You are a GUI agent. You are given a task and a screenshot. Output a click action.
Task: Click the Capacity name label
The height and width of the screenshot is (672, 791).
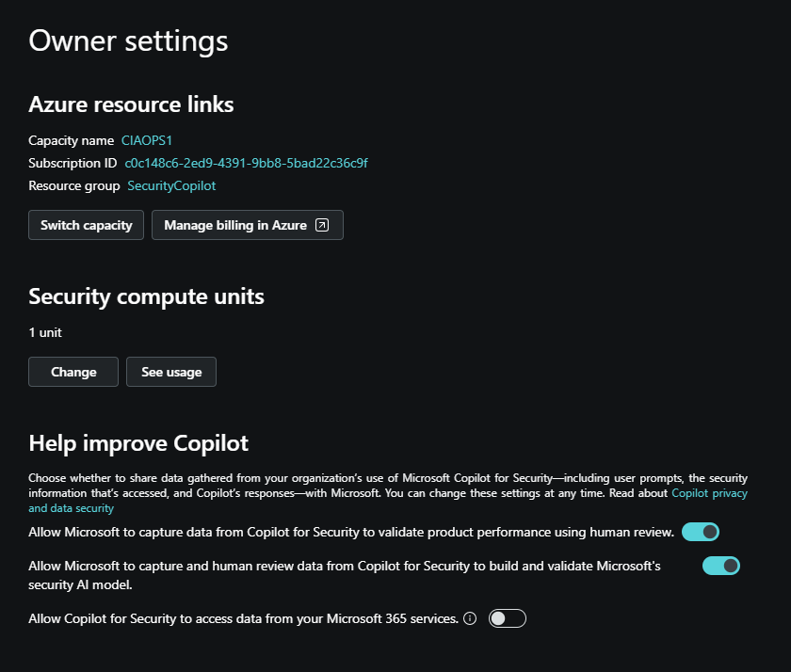click(x=71, y=140)
